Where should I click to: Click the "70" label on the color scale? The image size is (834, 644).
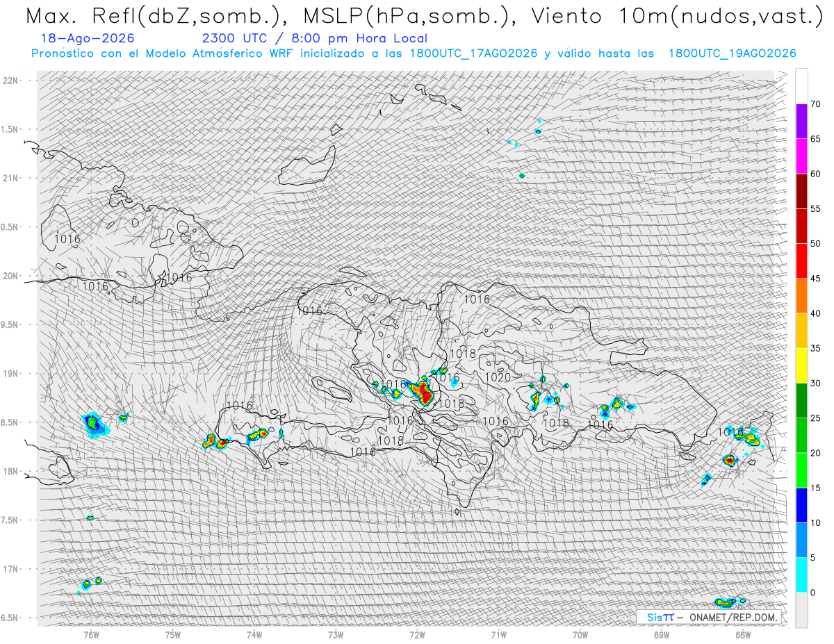(815, 104)
